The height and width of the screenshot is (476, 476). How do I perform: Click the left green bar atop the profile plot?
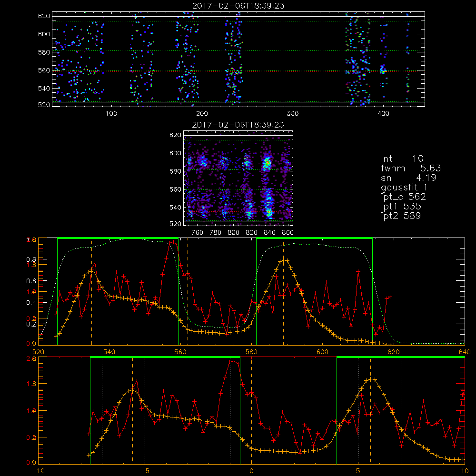point(118,238)
